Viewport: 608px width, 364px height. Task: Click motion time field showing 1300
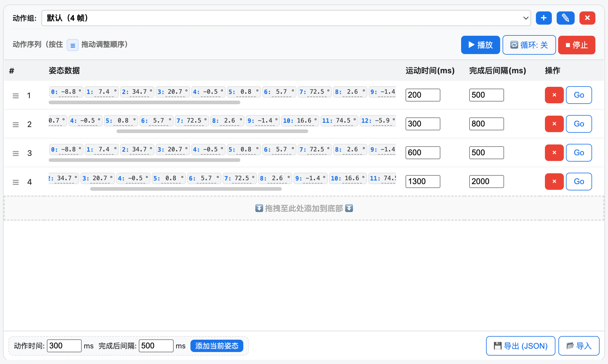tap(422, 181)
